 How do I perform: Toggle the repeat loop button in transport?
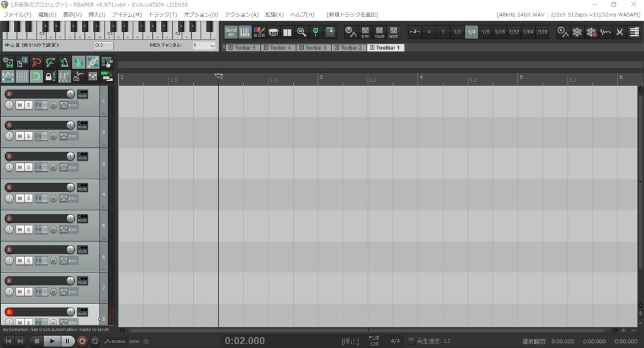click(95, 341)
